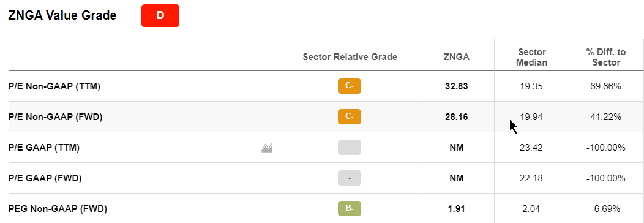
Task: Select C- grade badge for P/E Non-GAAP (FWD)
Action: point(350,116)
